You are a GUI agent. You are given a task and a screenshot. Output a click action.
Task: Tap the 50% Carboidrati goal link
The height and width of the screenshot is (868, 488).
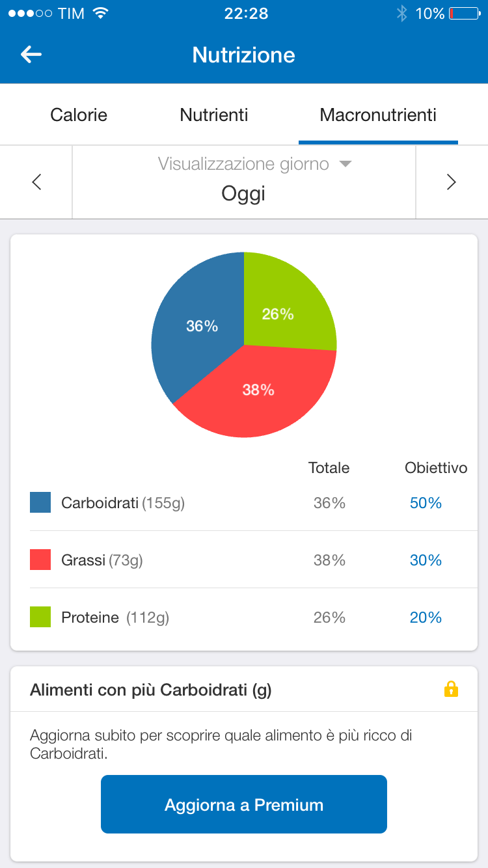426,503
